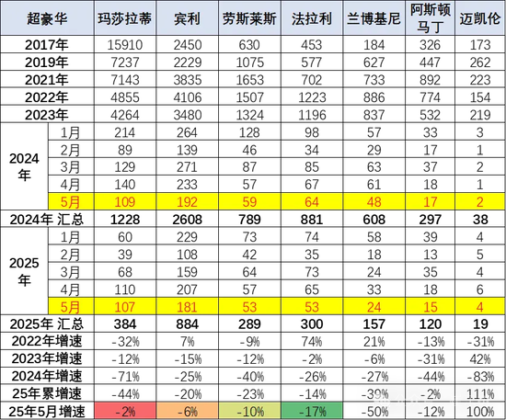Screen dimensions: 506x420
Task: Select cell 3835 in 2021年 row
Action: (187, 79)
